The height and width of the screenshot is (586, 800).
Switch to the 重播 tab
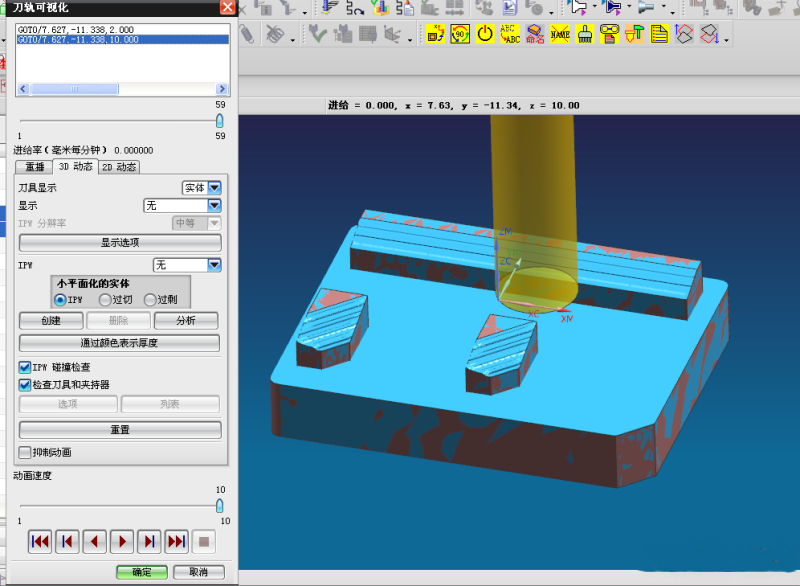pos(34,167)
